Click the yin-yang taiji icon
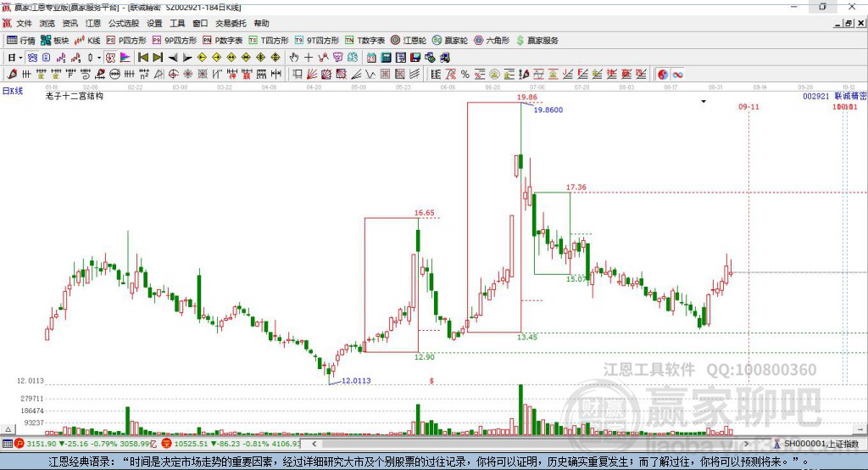 click(663, 75)
